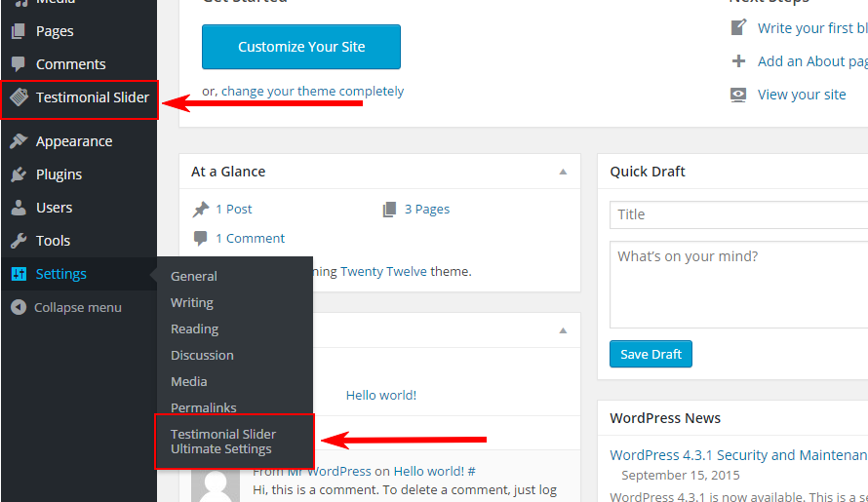Click the commenter avatar image
This screenshot has width=868, height=502.
point(216,484)
